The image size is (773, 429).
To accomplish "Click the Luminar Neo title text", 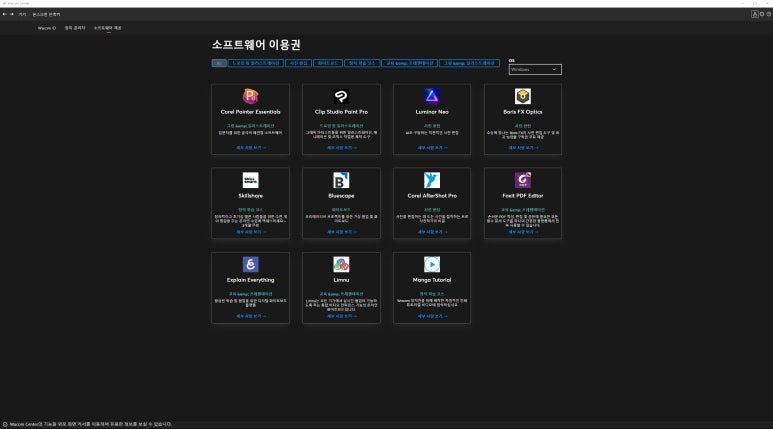I will pyautogui.click(x=432, y=112).
